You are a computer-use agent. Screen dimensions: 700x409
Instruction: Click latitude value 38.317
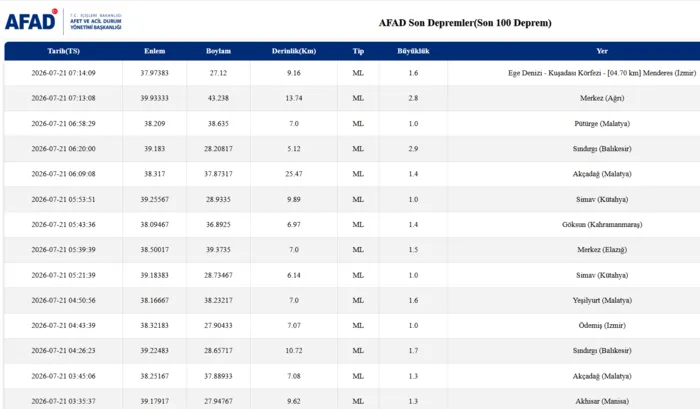coord(154,174)
